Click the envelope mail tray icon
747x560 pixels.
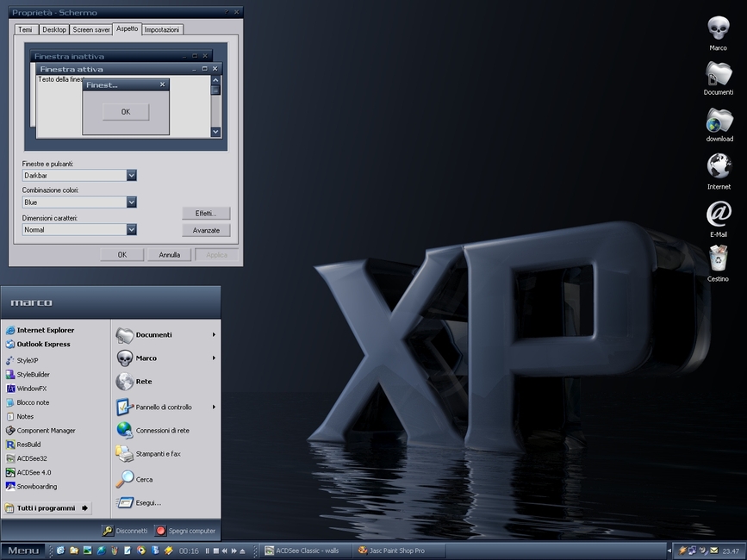coord(713,551)
